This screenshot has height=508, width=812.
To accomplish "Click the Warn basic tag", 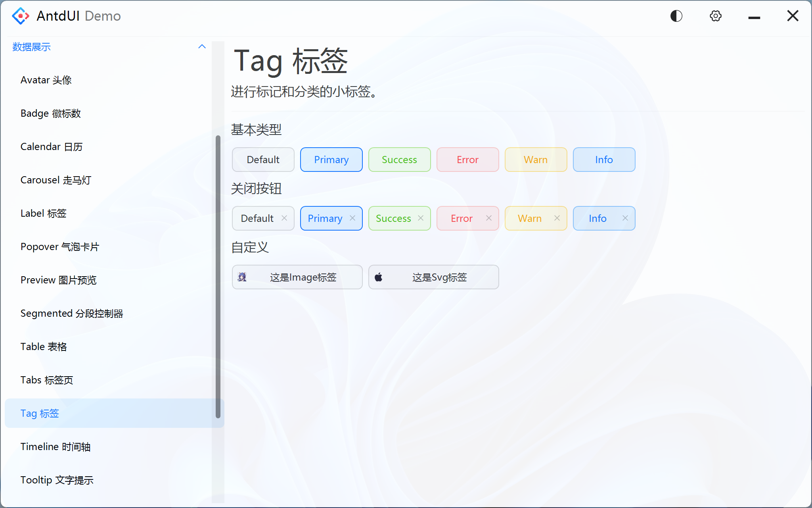I will tap(536, 160).
